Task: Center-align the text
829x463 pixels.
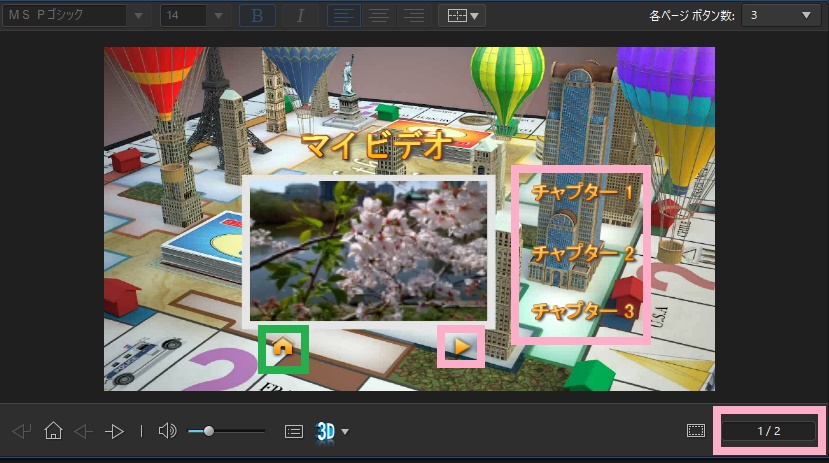Action: tap(379, 16)
